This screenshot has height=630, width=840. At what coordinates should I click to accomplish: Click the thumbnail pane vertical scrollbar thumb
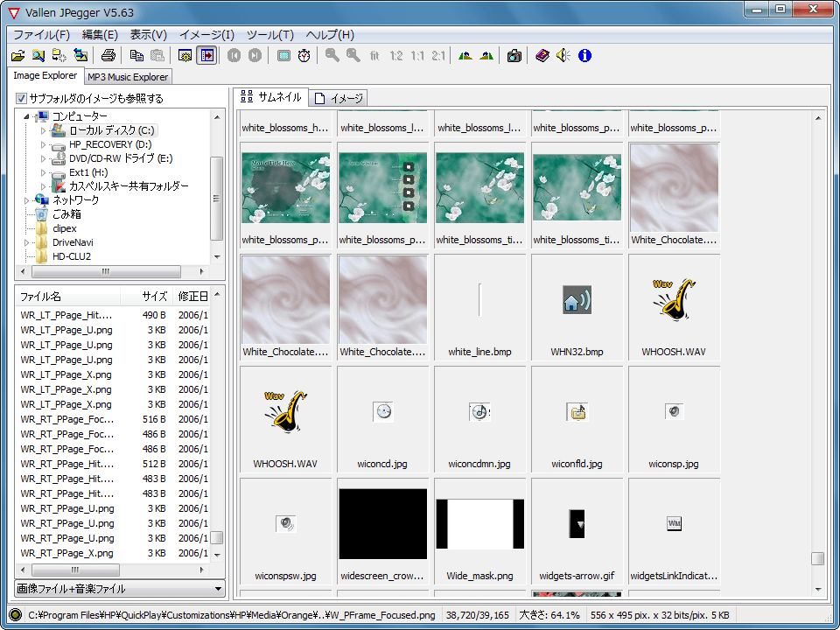(x=817, y=559)
